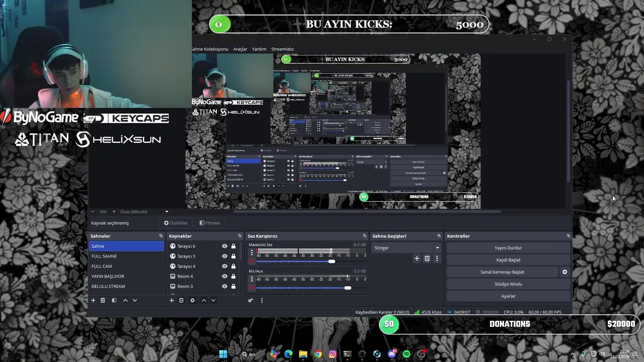Image resolution: width=644 pixels, height=362 pixels.
Task: Hide the Resim 3 source
Action: [x=224, y=287]
